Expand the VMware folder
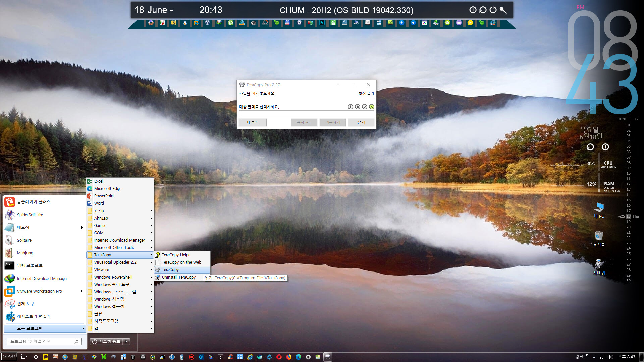Screen dimensions: 644x362 pos(120,270)
